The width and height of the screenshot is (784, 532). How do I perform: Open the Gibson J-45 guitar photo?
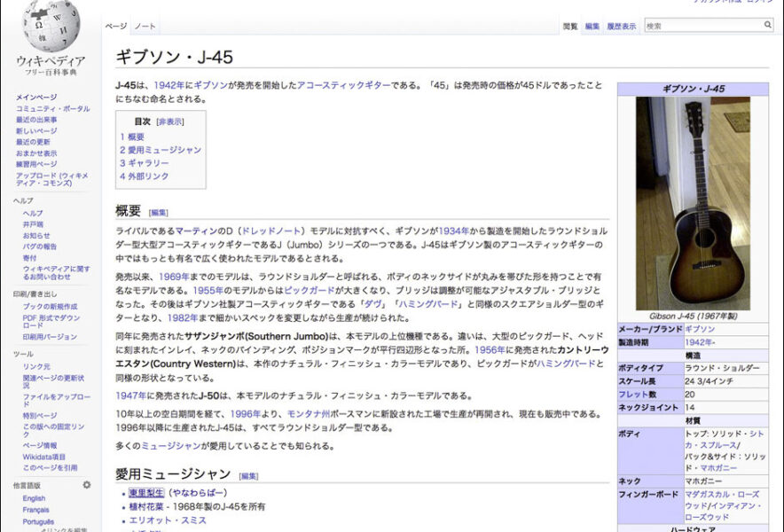[x=693, y=204]
